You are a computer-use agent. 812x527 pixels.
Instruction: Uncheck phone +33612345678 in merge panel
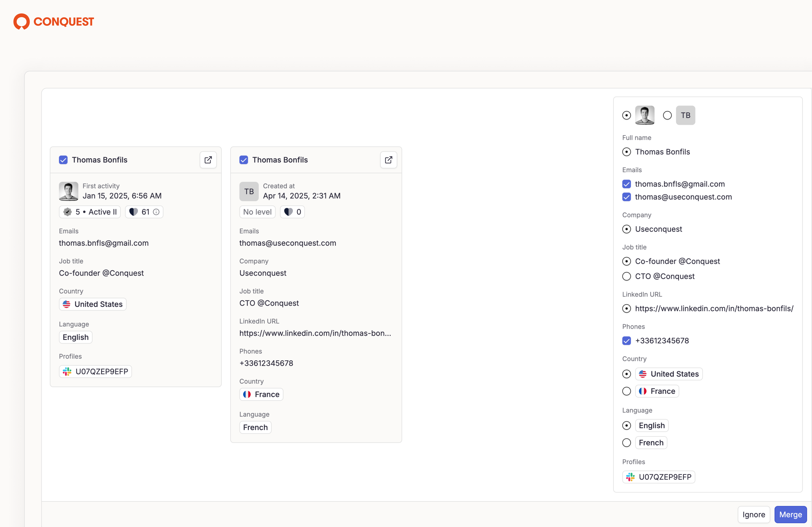click(x=626, y=341)
